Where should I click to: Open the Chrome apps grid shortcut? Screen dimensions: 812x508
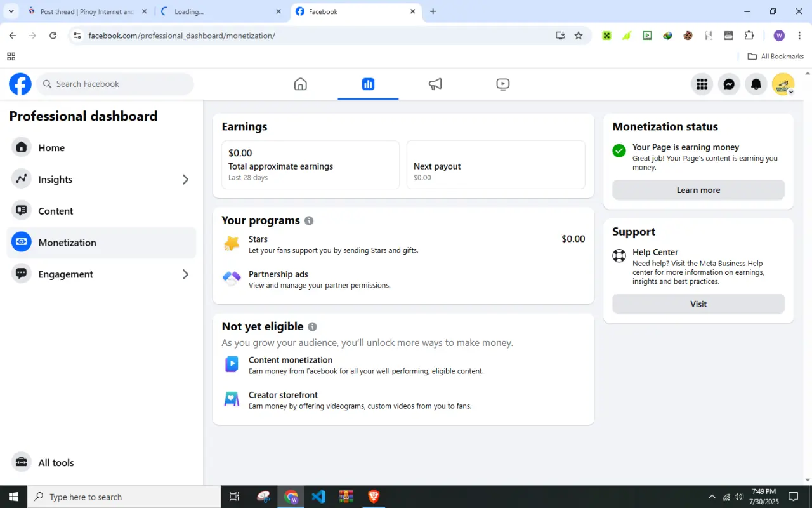click(11, 57)
